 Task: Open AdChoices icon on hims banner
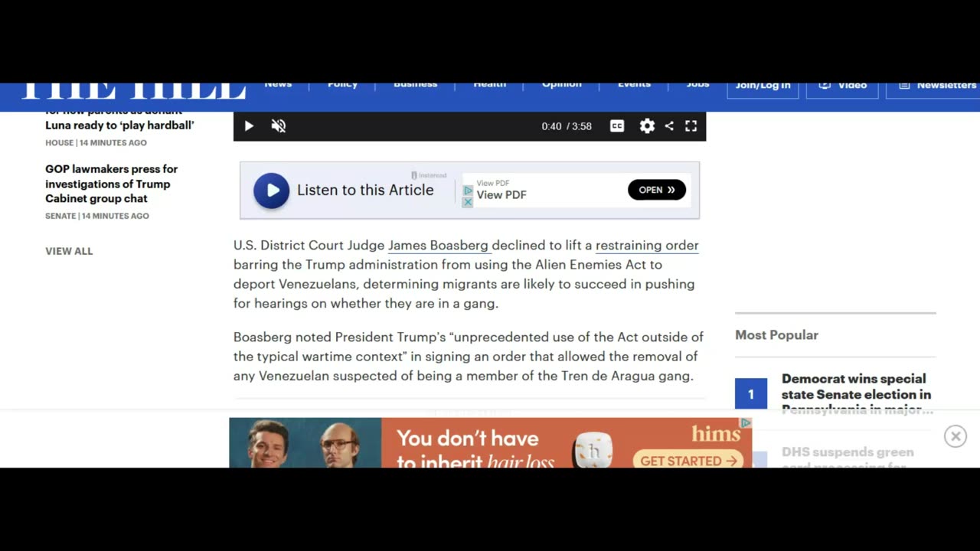point(746,422)
